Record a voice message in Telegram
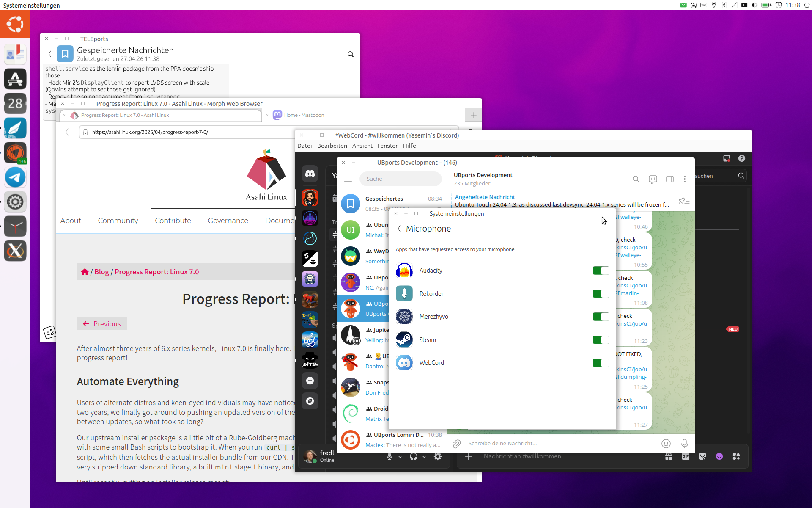 click(x=685, y=444)
